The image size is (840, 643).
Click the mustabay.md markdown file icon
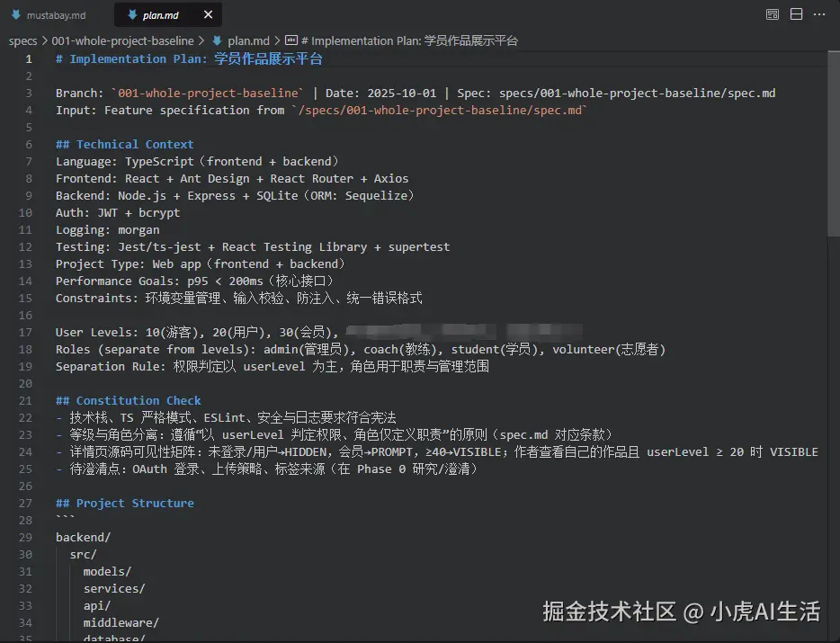(16, 15)
